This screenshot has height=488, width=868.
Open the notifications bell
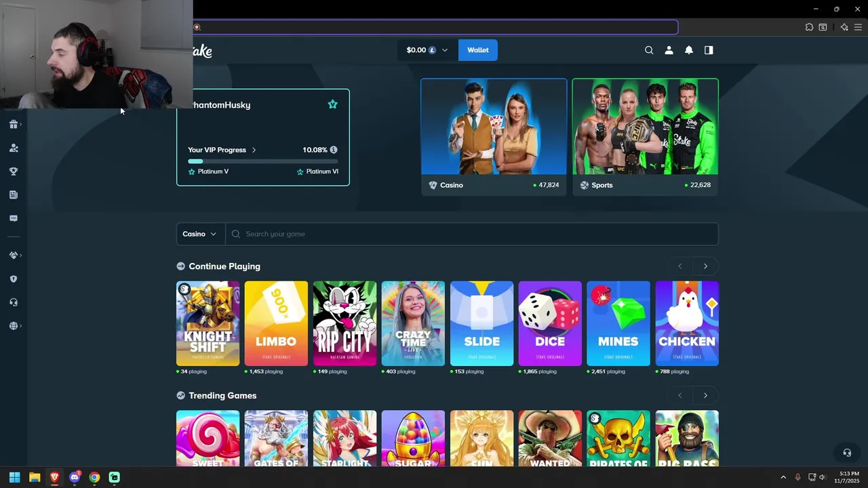pos(689,50)
